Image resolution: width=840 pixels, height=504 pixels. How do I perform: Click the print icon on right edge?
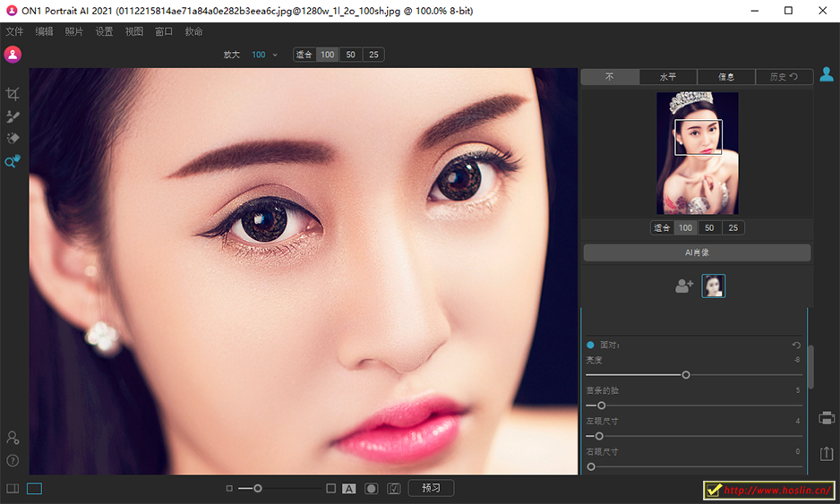point(827,418)
